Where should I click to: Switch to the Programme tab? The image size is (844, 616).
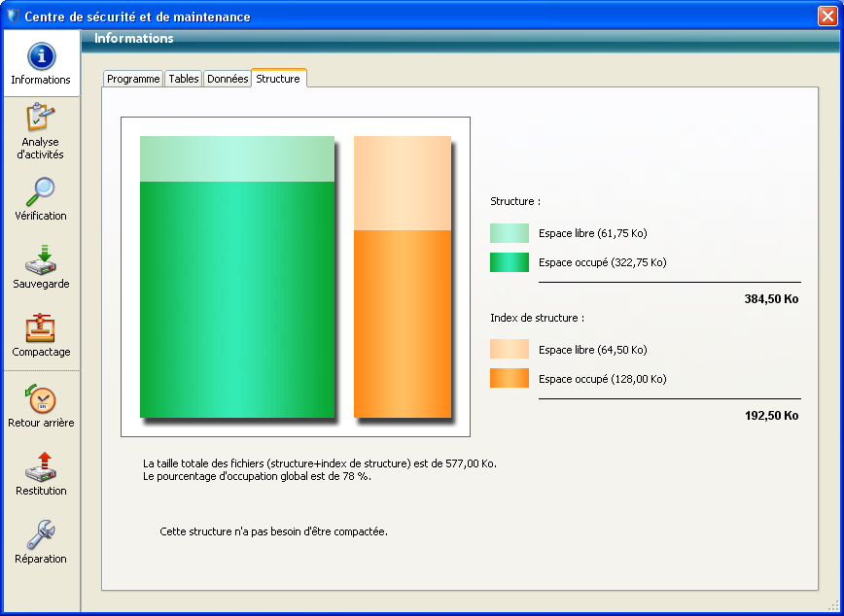coord(133,79)
